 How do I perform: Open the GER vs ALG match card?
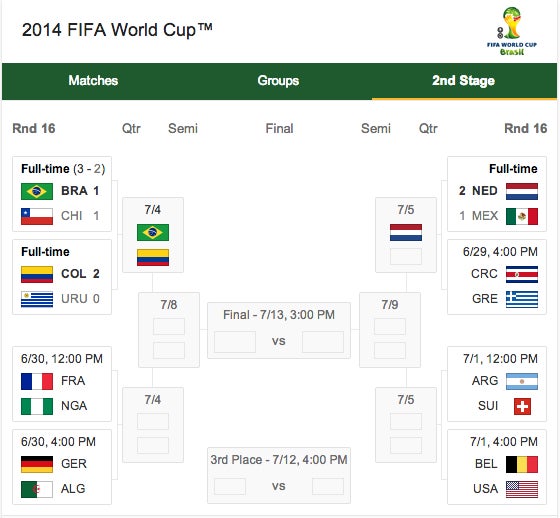62,467
